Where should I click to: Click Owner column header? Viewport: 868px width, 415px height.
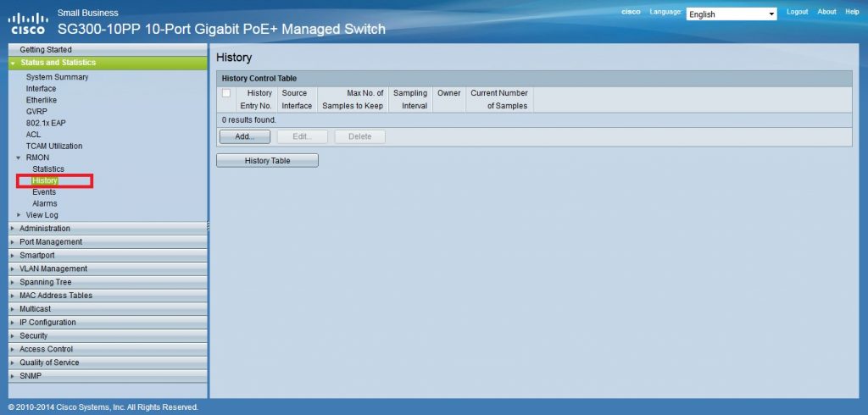tap(449, 100)
